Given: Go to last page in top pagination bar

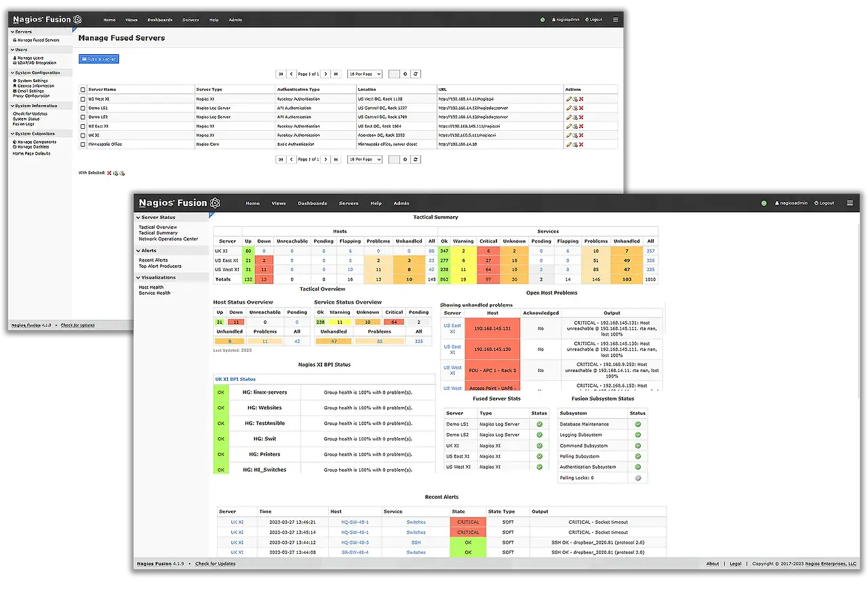Looking at the screenshot, I should pos(336,74).
